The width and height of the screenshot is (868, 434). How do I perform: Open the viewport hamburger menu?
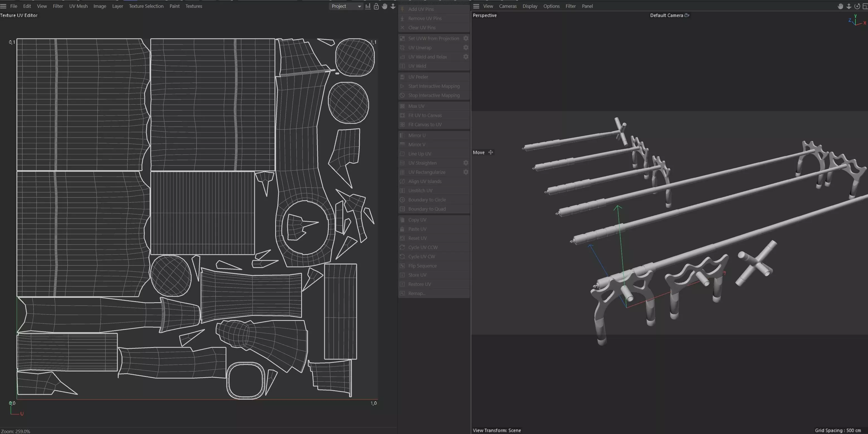pos(476,6)
